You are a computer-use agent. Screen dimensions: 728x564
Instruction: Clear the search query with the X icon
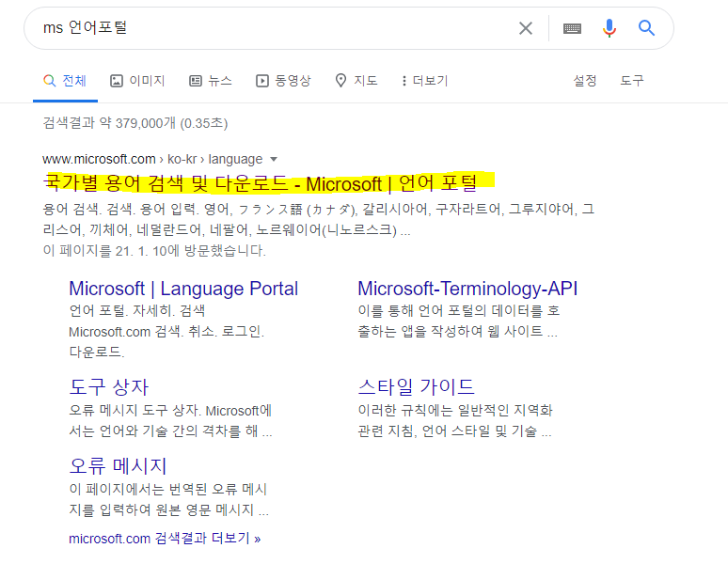pos(525,28)
